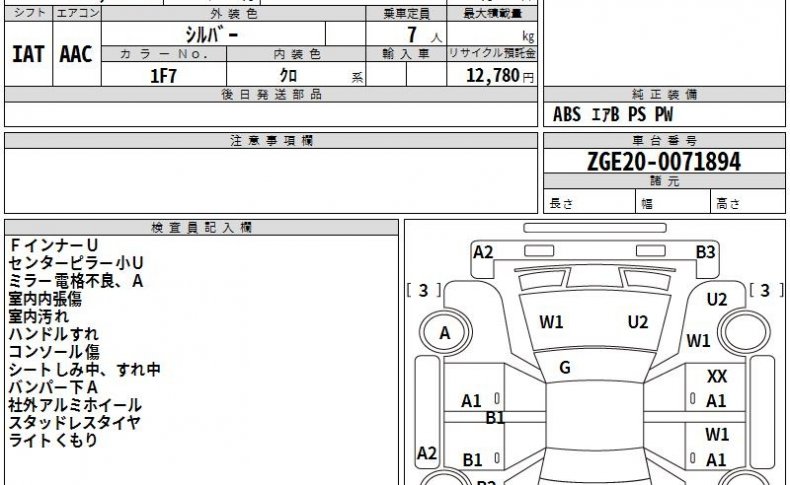Click the 'G' mark on the windshield
The width and height of the screenshot is (790, 485).
pos(565,368)
